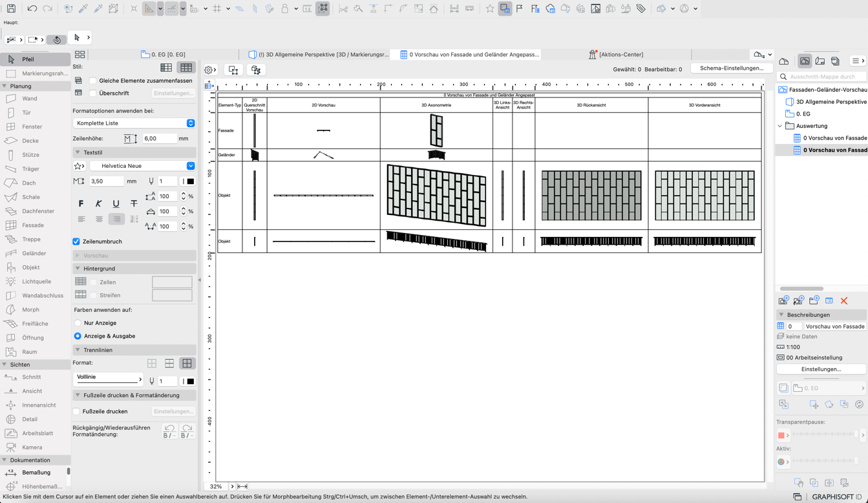Select the Fenster tool in the toolbox
The height and width of the screenshot is (503, 868).
(35, 127)
